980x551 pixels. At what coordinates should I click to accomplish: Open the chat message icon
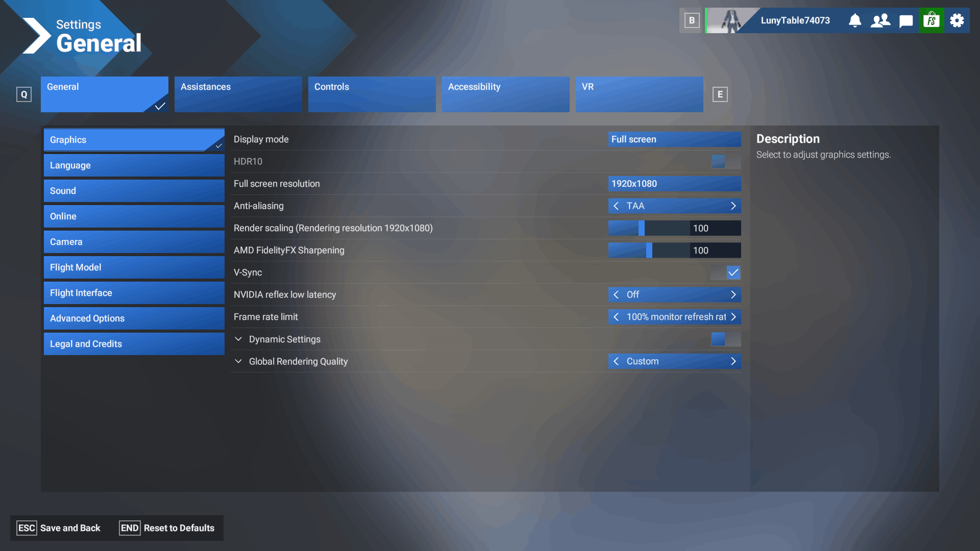(906, 20)
